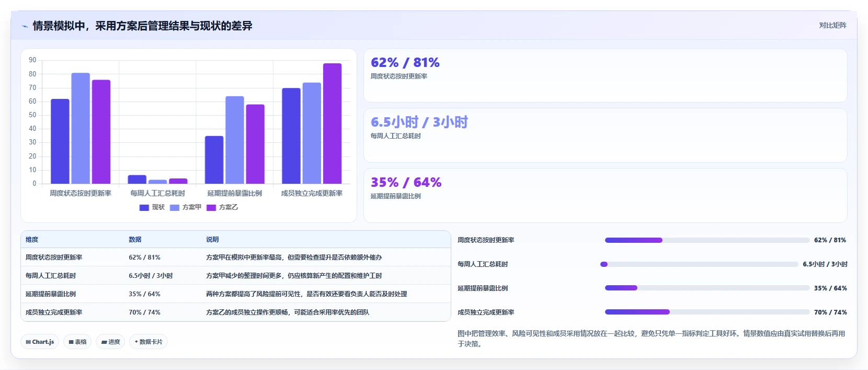This screenshot has height=370, width=868.
Task: Select the 延期提前暴露比例 table row name
Action: pyautogui.click(x=51, y=294)
